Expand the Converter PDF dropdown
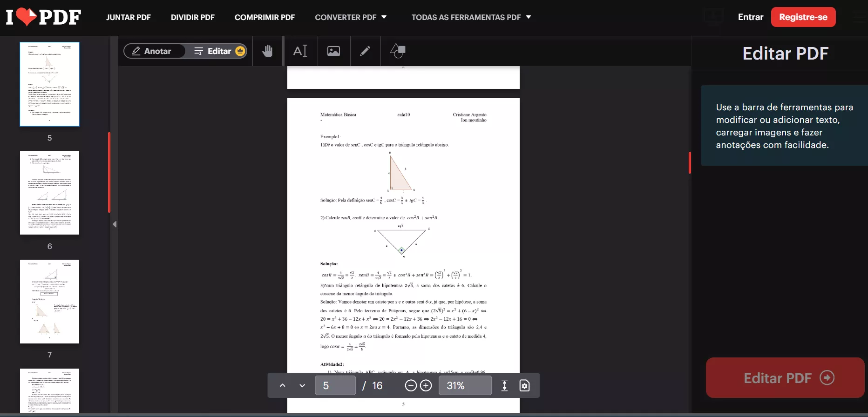 [351, 17]
